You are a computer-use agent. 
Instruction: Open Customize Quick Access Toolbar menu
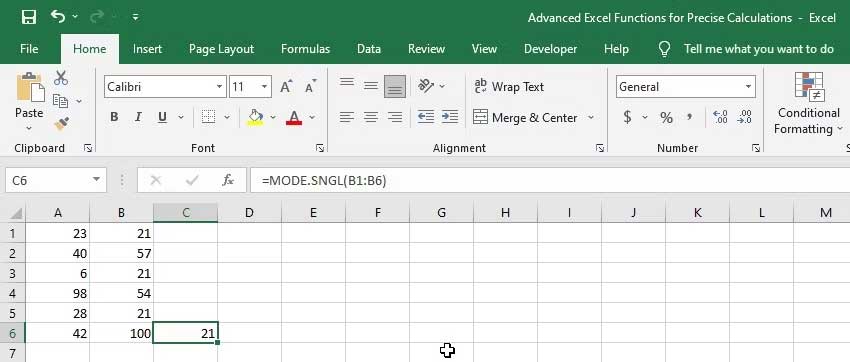coord(135,17)
